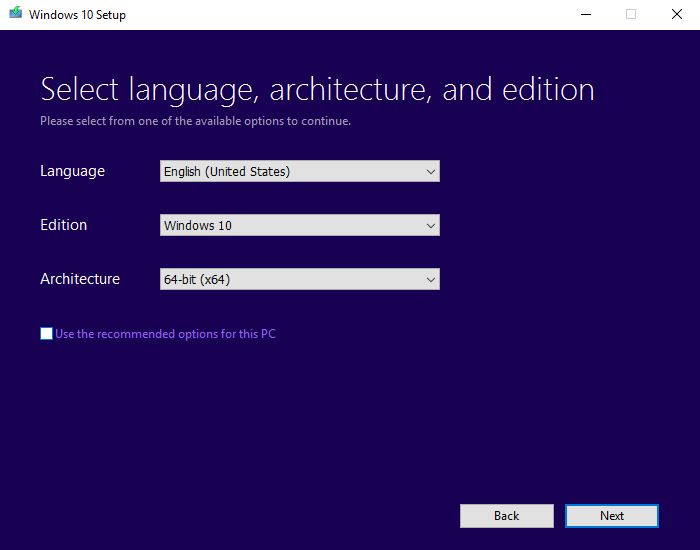Click the Language field label
Image resolution: width=700 pixels, height=550 pixels.
72,171
